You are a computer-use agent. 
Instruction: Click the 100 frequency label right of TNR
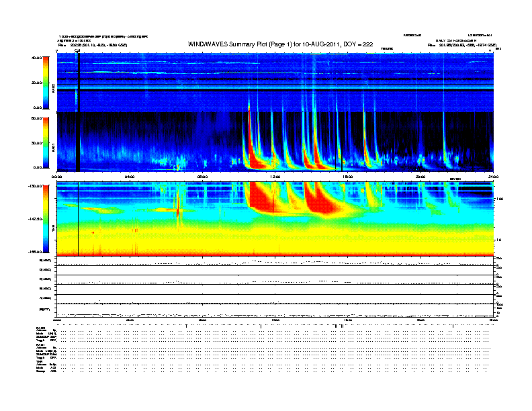(x=500, y=199)
